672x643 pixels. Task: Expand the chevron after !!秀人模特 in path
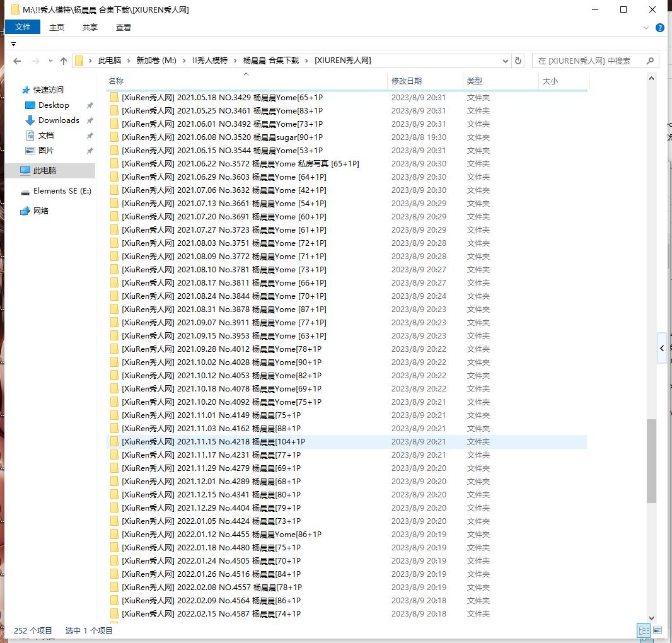[235, 61]
